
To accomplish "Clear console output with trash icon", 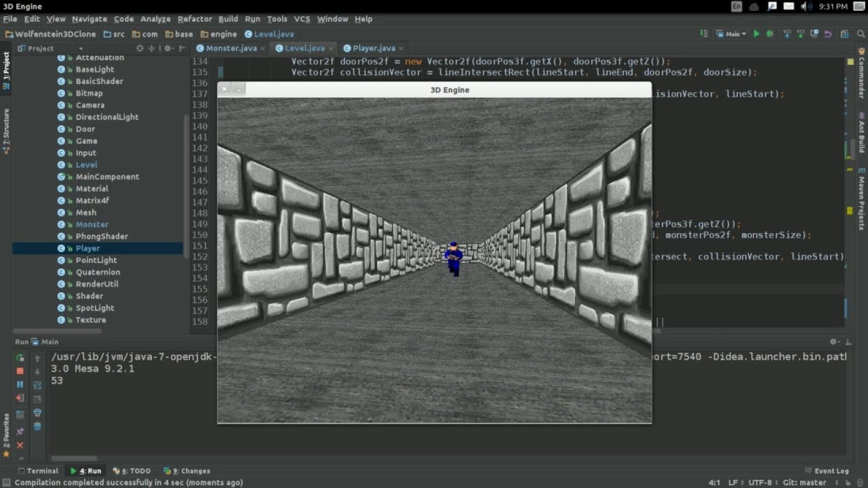I will tap(37, 426).
